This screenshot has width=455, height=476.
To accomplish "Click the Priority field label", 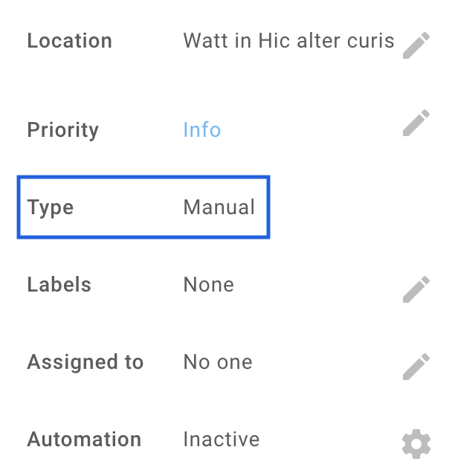I will pyautogui.click(x=62, y=130).
